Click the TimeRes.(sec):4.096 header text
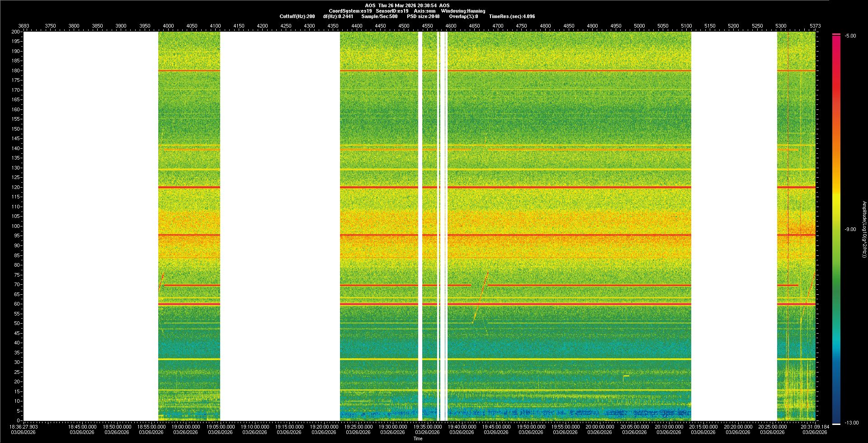 tap(512, 16)
